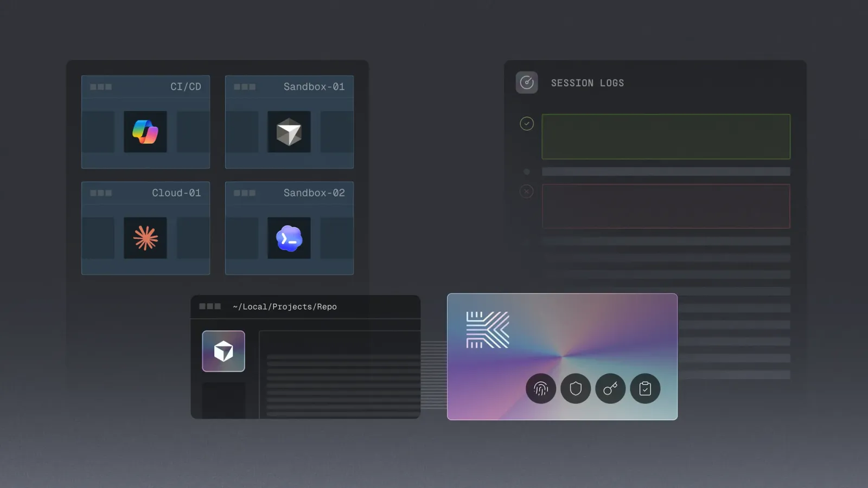Click the Sandbox-01 window title
This screenshot has width=868, height=488.
click(x=314, y=87)
